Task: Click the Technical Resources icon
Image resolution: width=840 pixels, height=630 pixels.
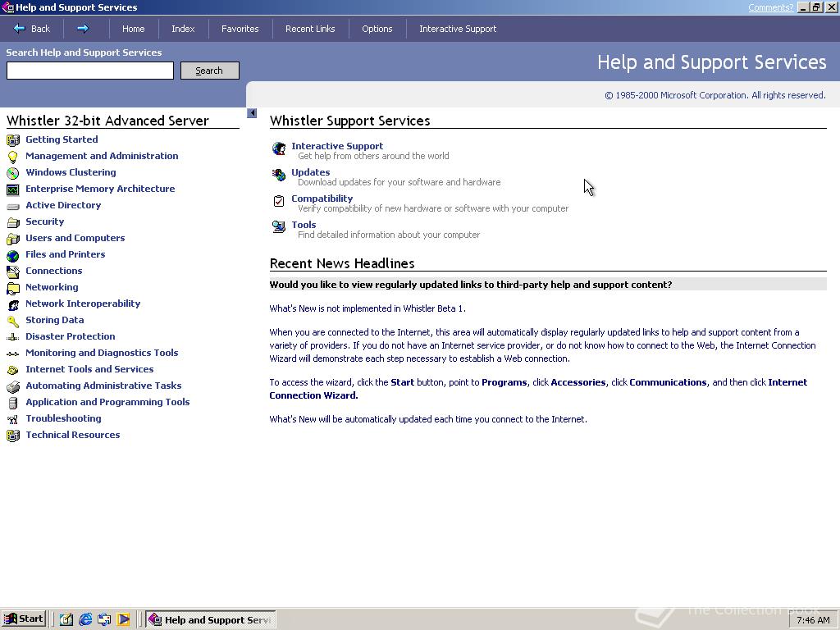Action: 13,436
